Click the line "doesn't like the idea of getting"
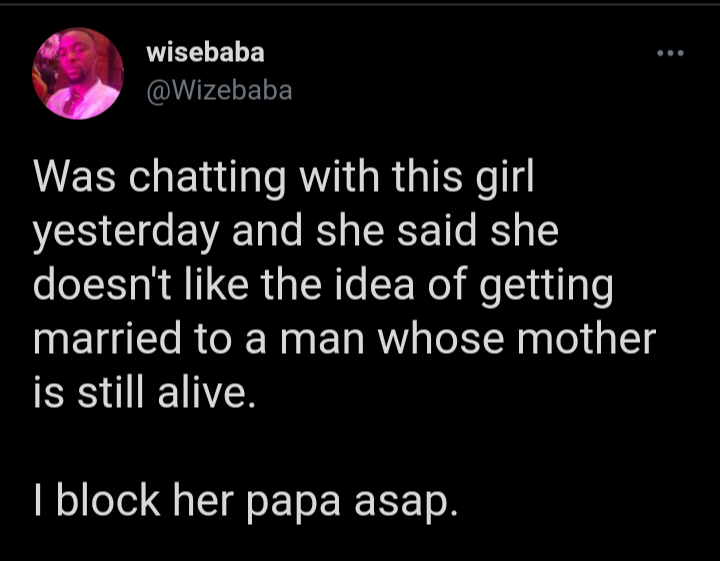Screen dimensions: 720x561 tap(323, 285)
